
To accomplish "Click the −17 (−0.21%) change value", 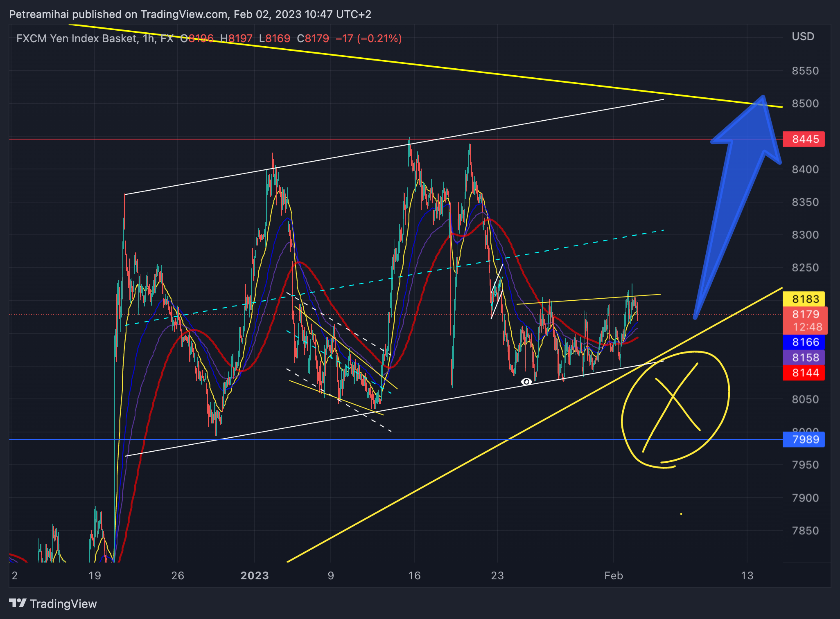I will point(369,38).
